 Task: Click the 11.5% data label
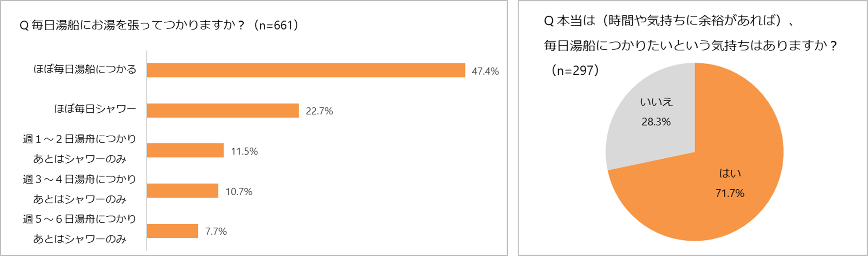[244, 152]
